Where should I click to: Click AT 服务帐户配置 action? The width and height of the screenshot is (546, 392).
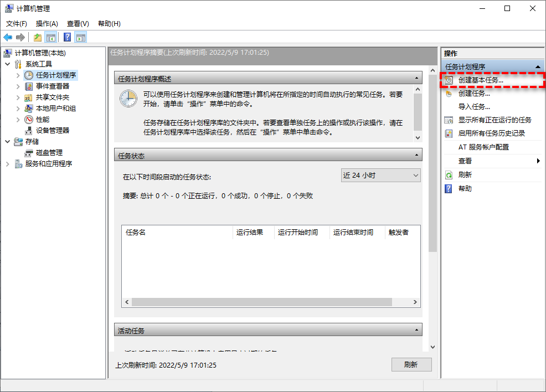coord(483,147)
